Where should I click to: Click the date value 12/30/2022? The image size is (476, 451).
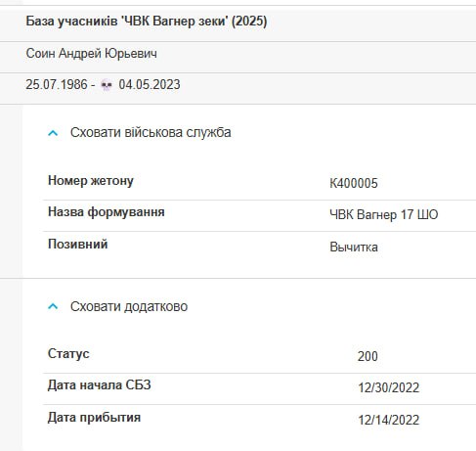pos(388,388)
